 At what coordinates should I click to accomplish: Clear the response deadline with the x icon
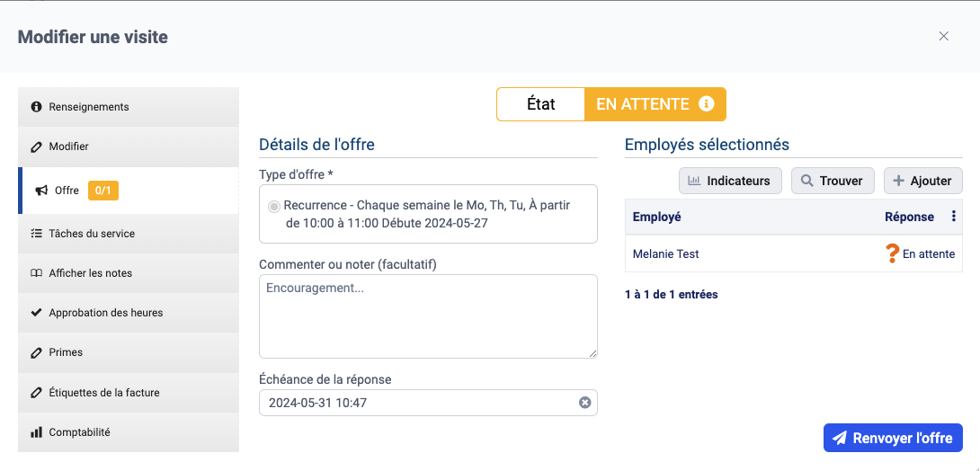point(584,403)
